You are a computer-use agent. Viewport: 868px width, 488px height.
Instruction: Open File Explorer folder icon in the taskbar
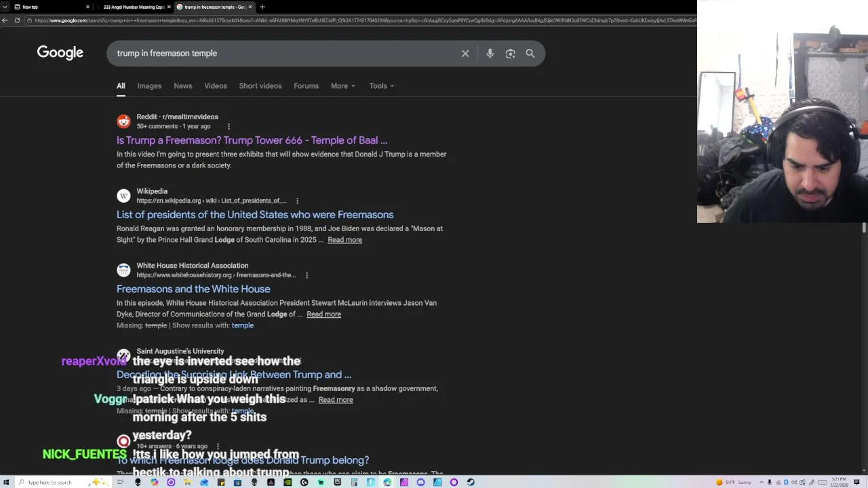(x=187, y=482)
